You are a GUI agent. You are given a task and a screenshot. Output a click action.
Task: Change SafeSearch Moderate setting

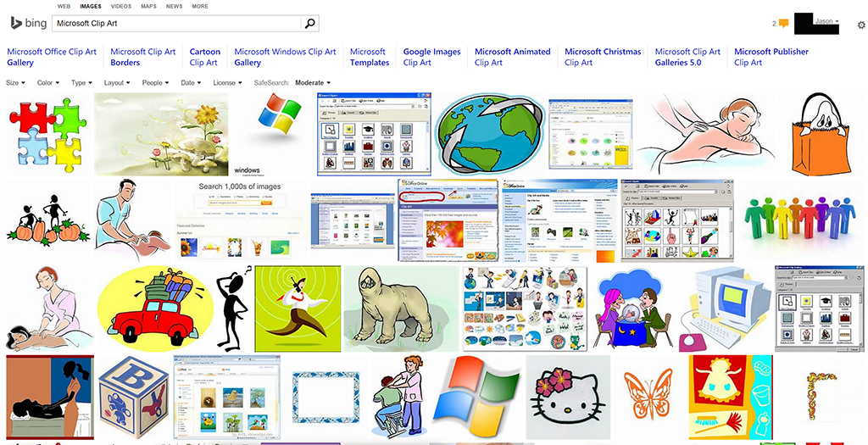pyautogui.click(x=313, y=82)
